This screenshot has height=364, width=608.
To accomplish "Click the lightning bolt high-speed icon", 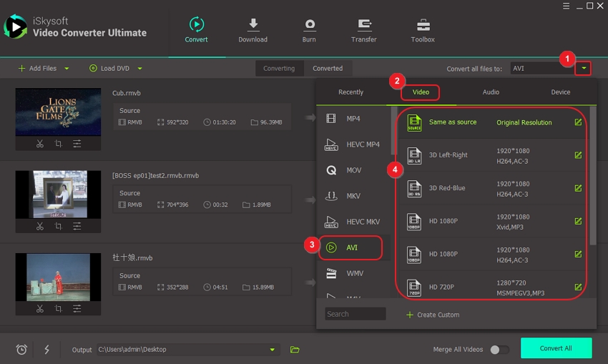I will coord(47,350).
